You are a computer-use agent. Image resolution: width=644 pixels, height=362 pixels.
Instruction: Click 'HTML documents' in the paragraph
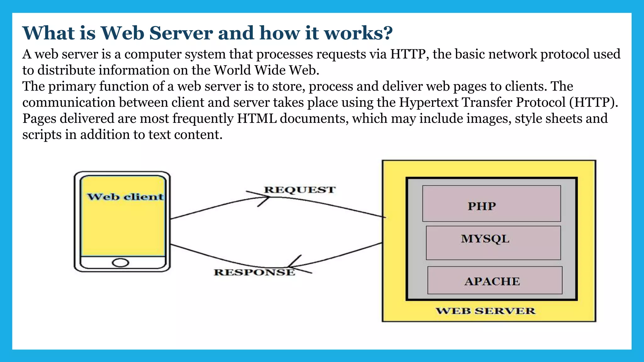[x=292, y=119]
